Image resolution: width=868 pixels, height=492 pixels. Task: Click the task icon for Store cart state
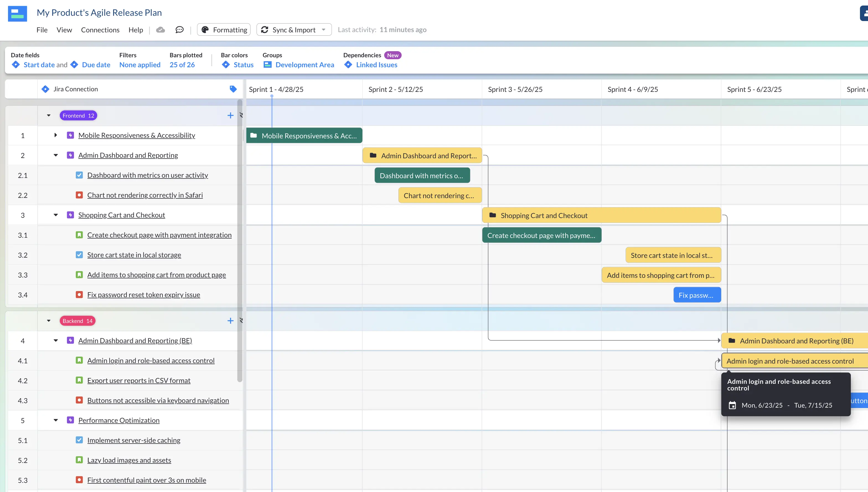coord(79,255)
